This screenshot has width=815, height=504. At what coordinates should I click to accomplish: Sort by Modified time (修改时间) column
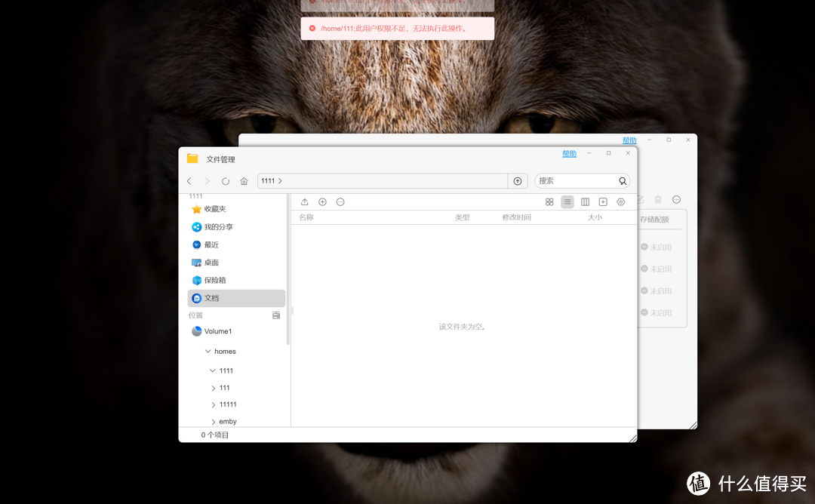517,217
